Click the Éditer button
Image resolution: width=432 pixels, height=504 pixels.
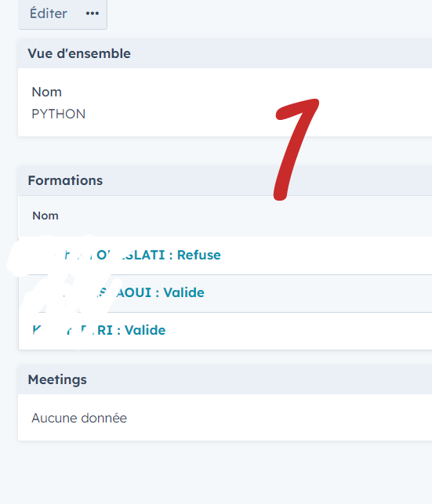click(48, 13)
